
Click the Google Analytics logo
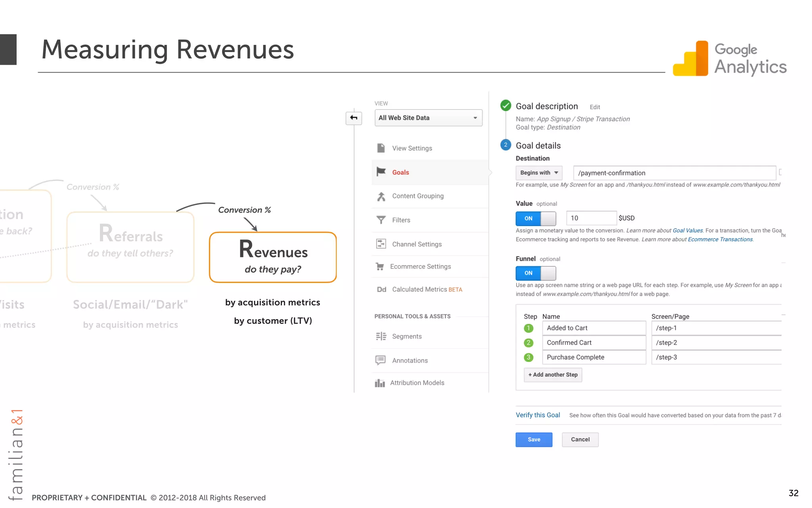tap(730, 59)
